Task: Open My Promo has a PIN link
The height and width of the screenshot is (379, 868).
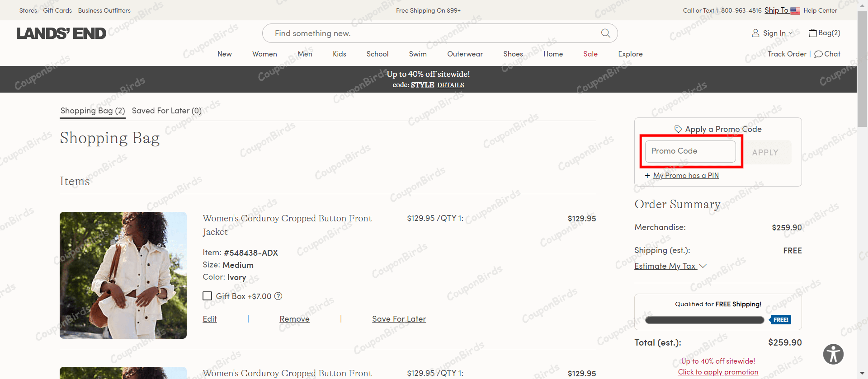Action: pos(686,176)
